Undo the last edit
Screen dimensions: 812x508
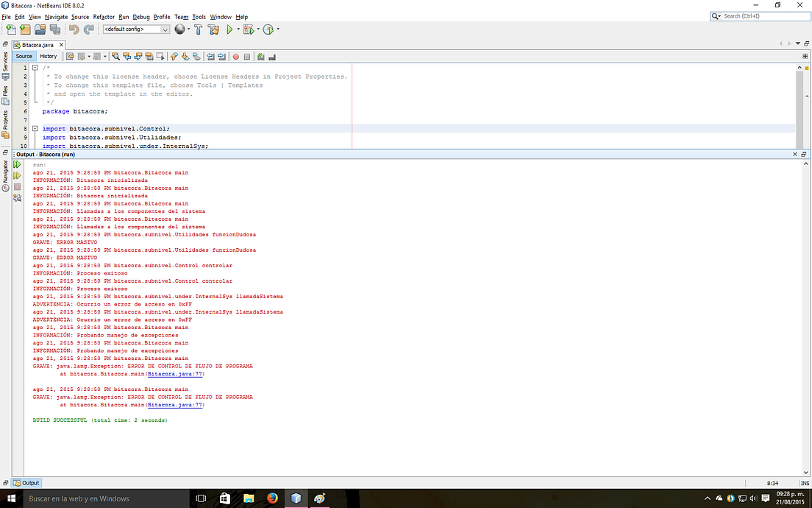point(74,29)
